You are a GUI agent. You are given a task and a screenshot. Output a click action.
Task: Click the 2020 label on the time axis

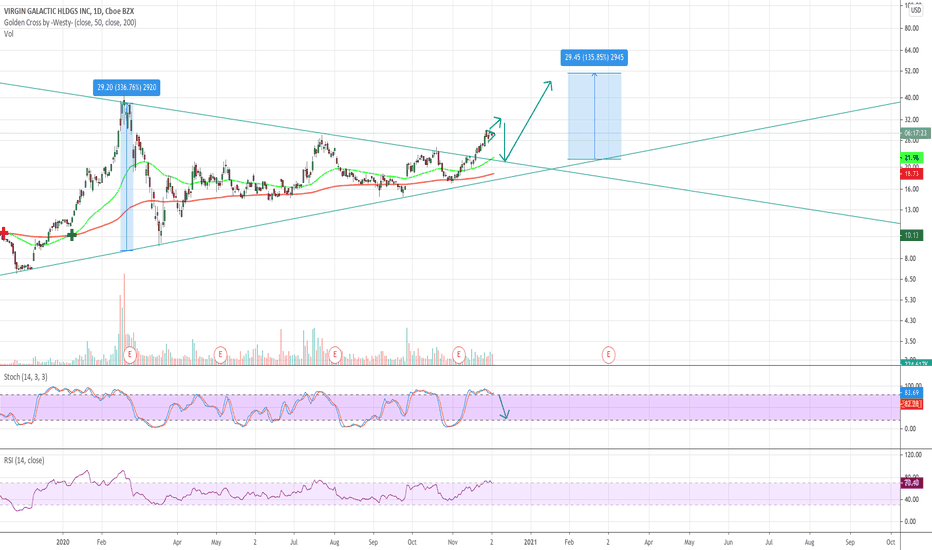63,542
